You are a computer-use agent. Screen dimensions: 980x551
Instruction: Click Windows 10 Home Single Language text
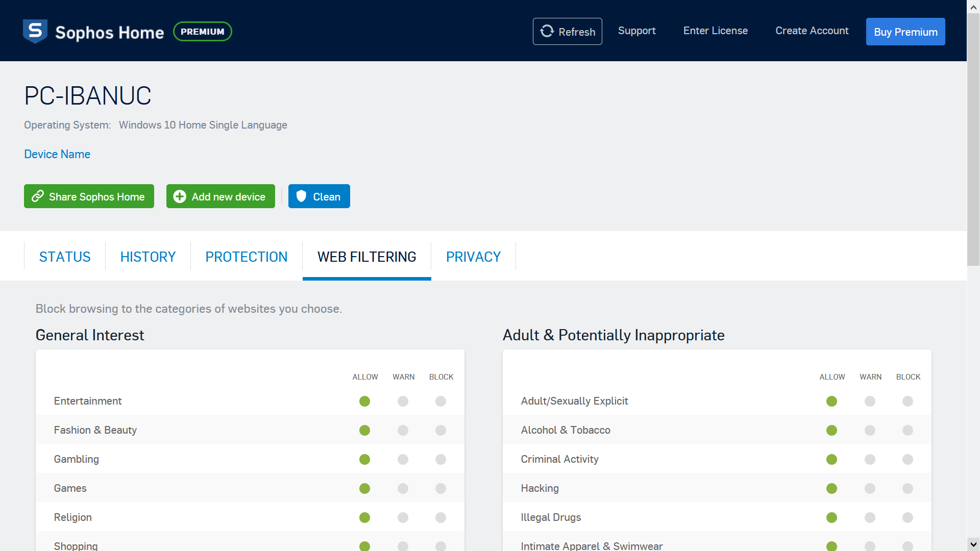click(x=203, y=125)
